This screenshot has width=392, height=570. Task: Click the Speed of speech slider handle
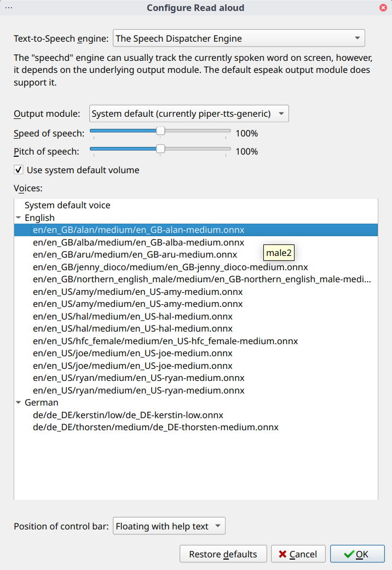(160, 131)
